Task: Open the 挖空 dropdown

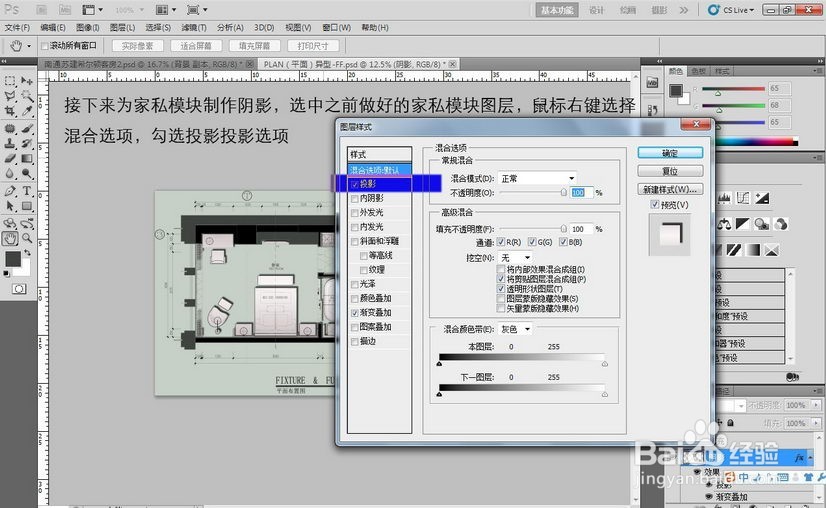Action: point(515,258)
